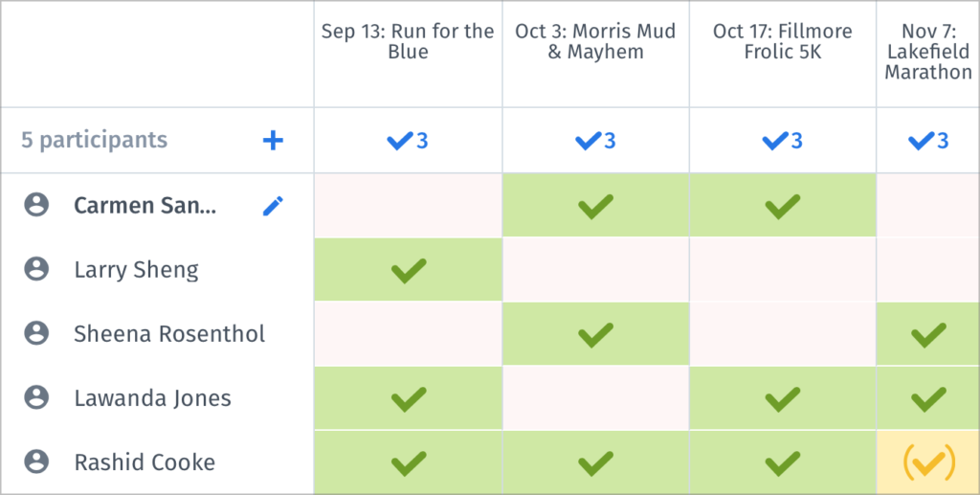Select the Oct 3: Morris Mud & Mayhem header
980x495 pixels.
(x=595, y=42)
